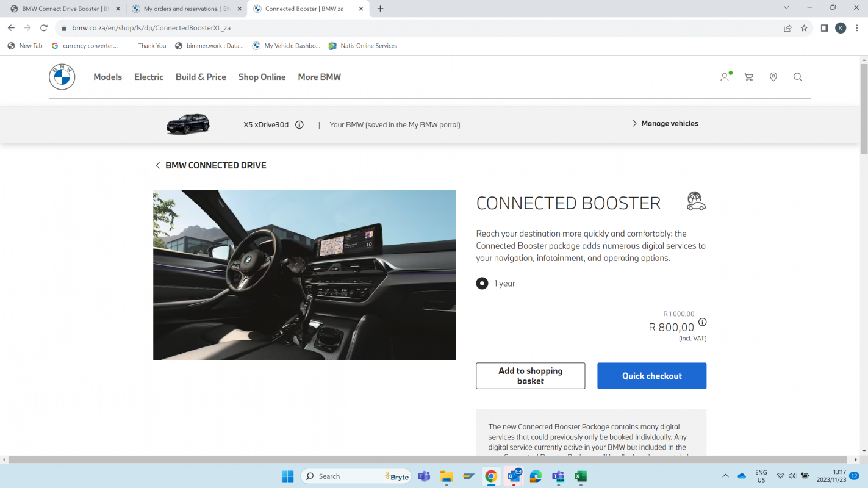
Task: Click the dealer locator pin icon
Action: tap(773, 77)
